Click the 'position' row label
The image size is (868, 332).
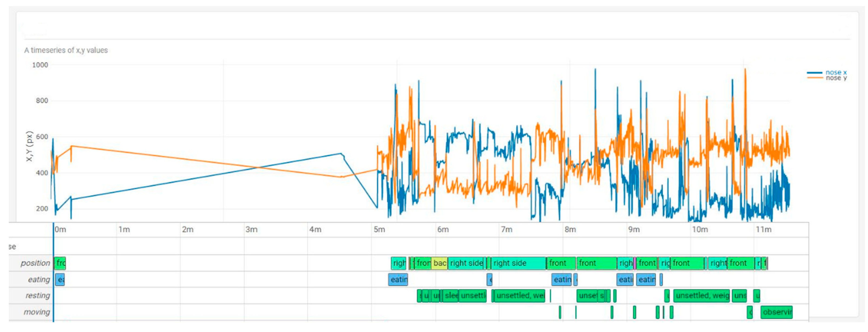[35, 263]
